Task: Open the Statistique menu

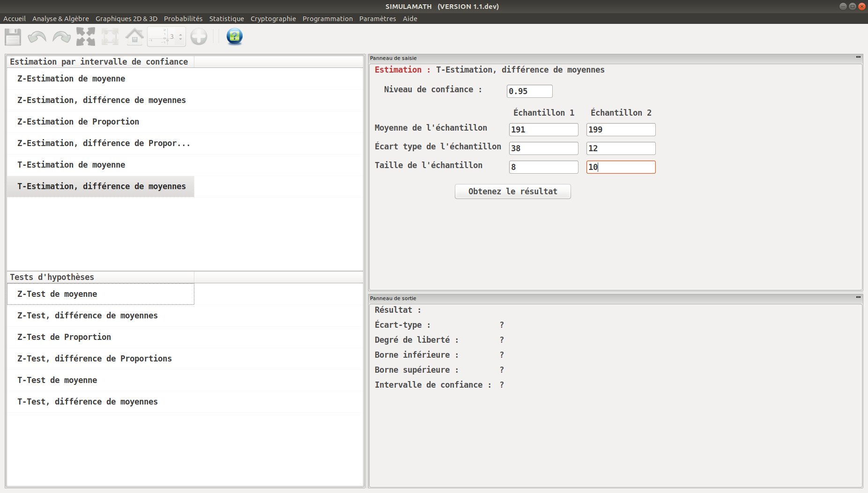Action: pyautogui.click(x=227, y=19)
